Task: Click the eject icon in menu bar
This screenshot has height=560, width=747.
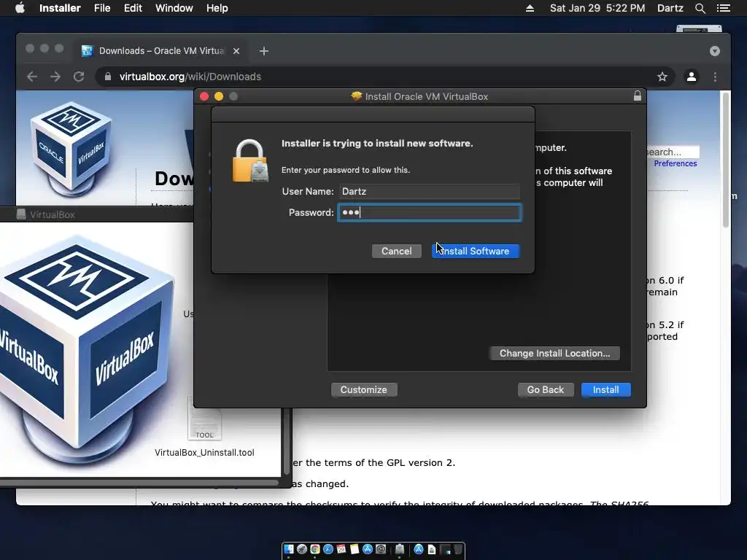Action: point(530,8)
